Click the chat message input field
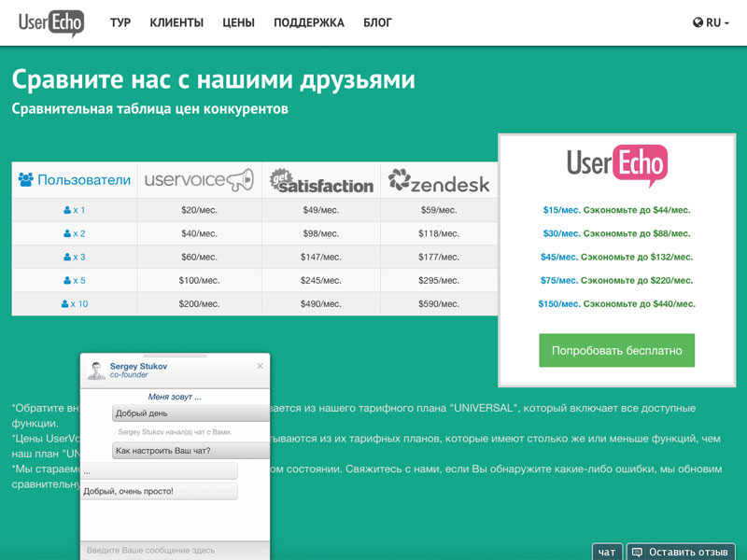The height and width of the screenshot is (560, 747). (176, 550)
